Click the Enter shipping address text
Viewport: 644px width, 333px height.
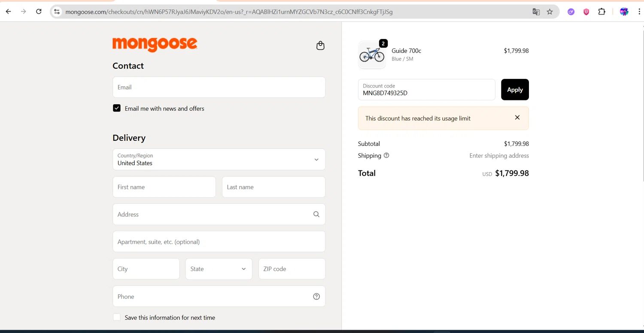click(x=499, y=155)
